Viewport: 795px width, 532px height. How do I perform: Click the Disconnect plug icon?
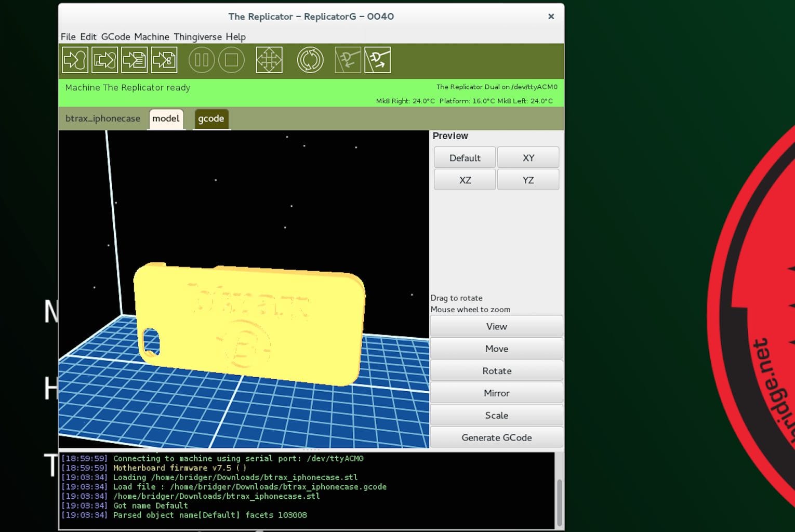[377, 60]
